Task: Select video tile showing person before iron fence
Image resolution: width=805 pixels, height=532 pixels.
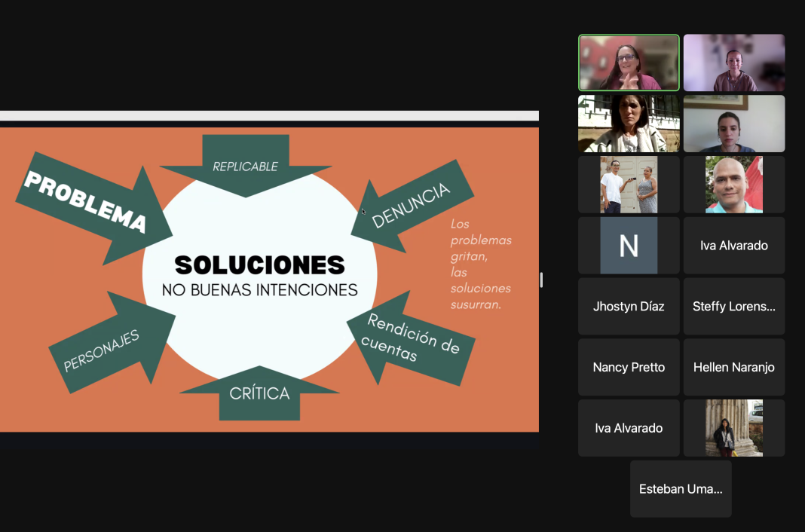Action: click(x=629, y=124)
